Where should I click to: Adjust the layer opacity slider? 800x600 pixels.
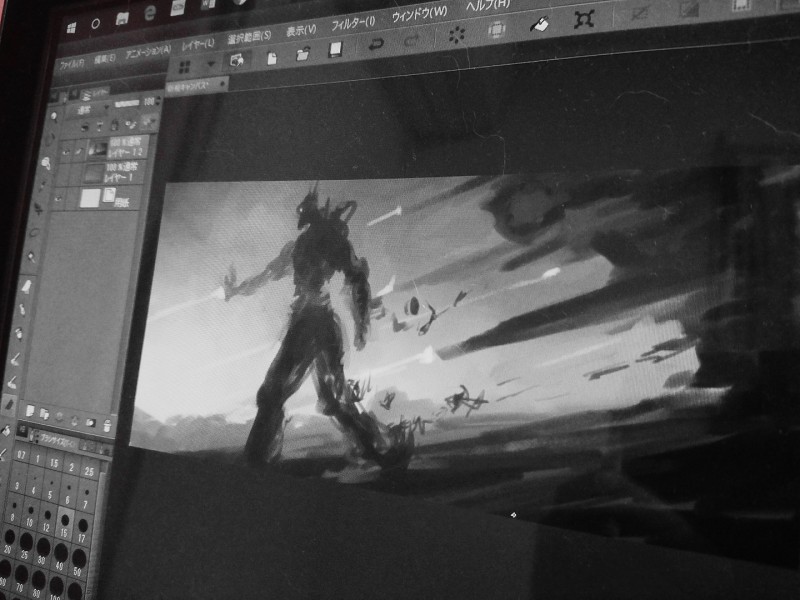(x=127, y=103)
